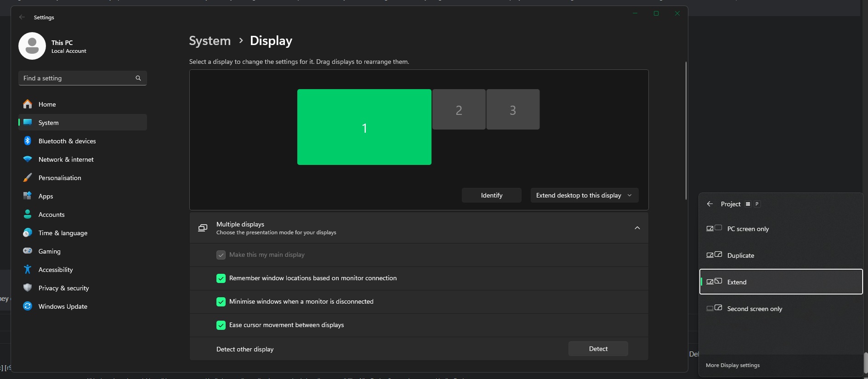Click System in the breadcrumb

210,41
